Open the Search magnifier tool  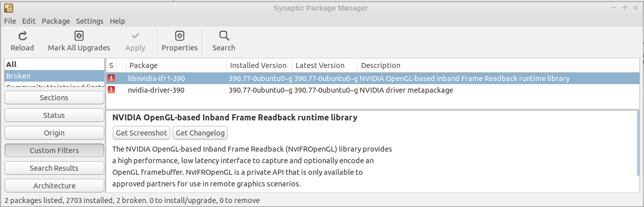click(224, 36)
